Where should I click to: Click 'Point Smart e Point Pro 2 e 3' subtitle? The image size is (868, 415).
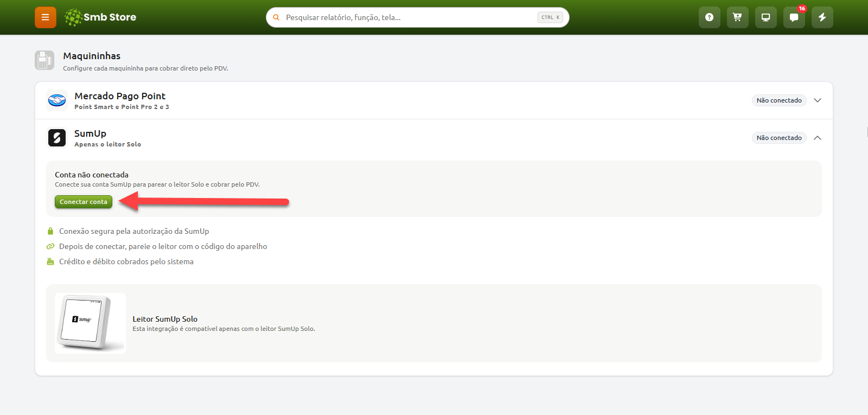[122, 107]
